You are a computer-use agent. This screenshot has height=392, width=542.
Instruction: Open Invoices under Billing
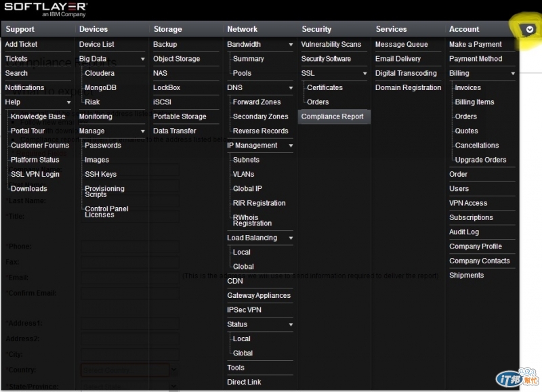click(x=467, y=88)
